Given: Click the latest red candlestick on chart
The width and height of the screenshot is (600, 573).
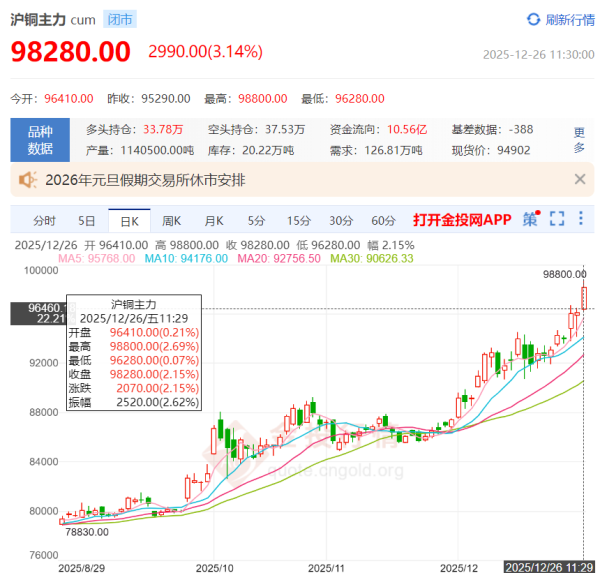Looking at the screenshot, I should coord(584,298).
